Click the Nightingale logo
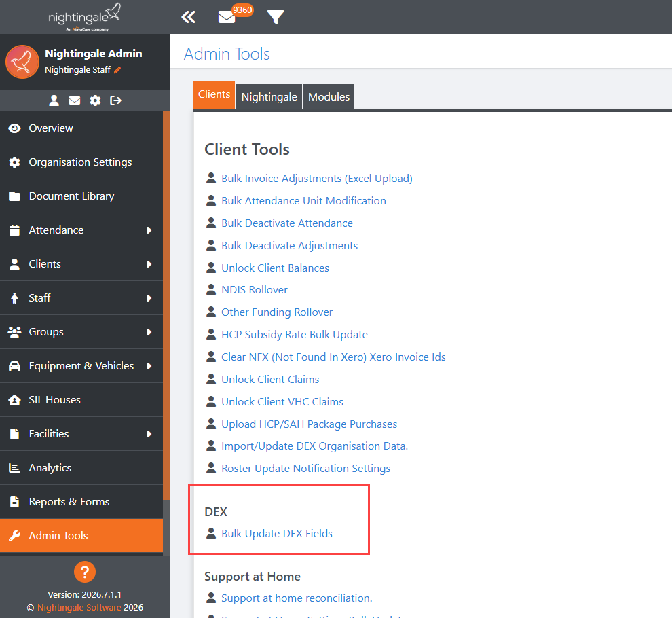Image resolution: width=672 pixels, height=618 pixels. 84,17
